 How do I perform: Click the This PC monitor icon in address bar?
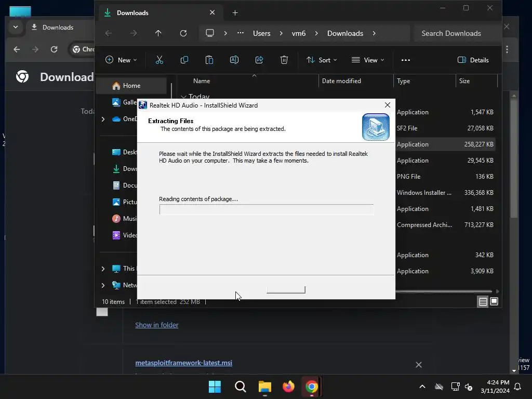tap(210, 33)
